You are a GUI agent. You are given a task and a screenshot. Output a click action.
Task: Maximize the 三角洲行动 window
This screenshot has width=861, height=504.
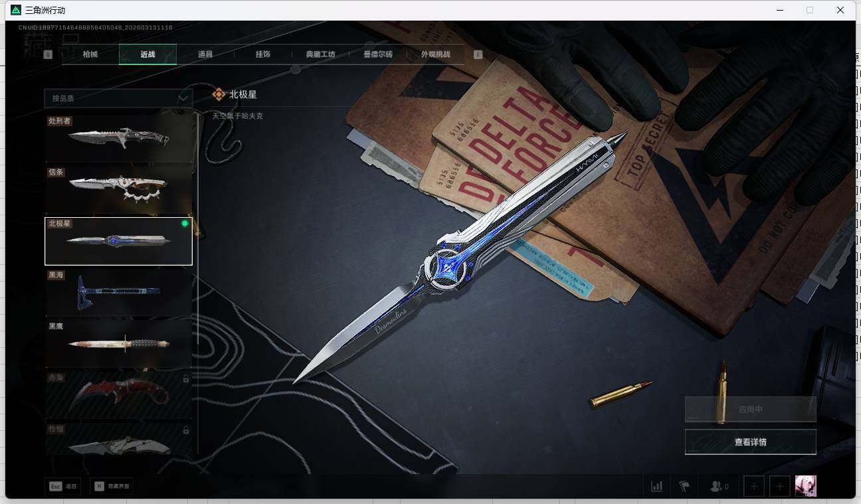click(810, 10)
